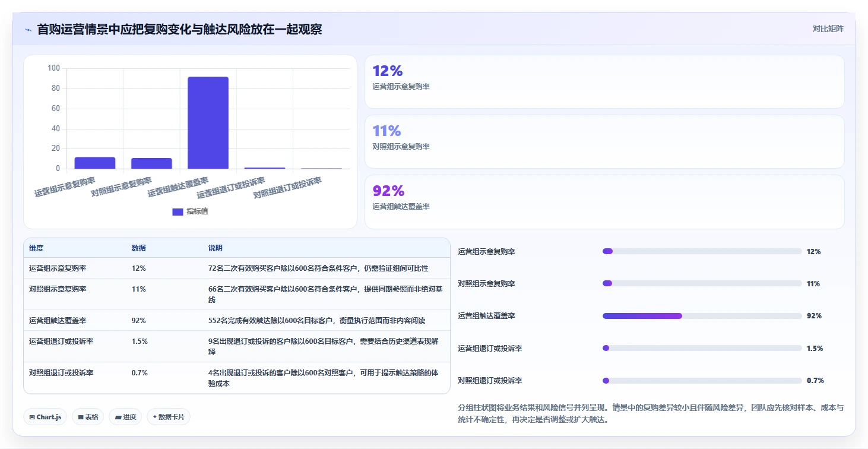Click table cell 运营组退订或投诉率

pyautogui.click(x=61, y=342)
